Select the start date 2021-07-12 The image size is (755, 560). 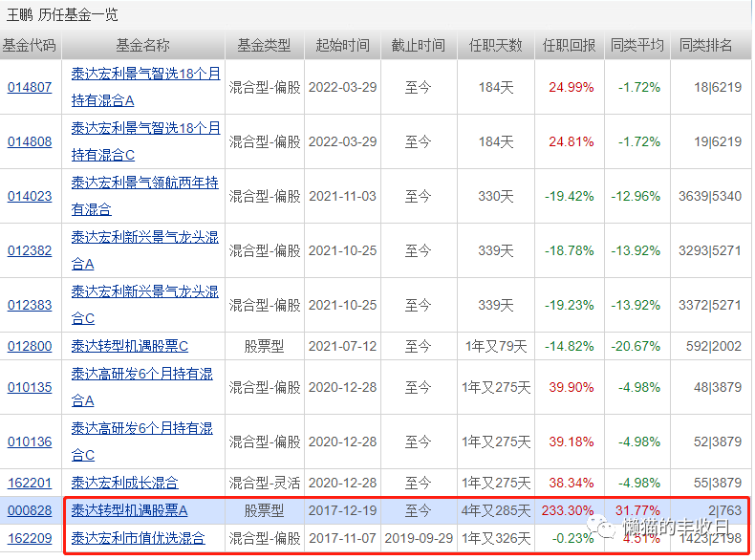[x=343, y=346]
